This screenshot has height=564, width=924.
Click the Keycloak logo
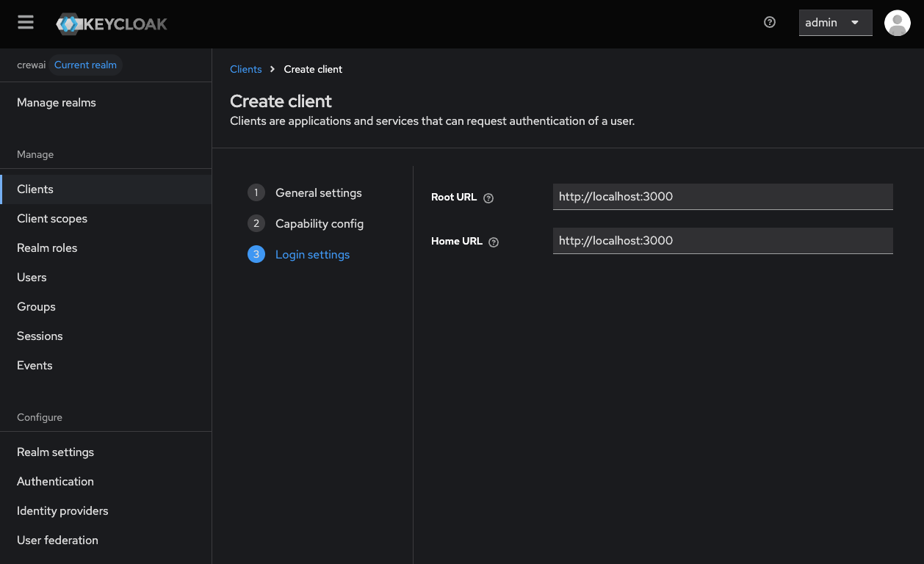pyautogui.click(x=112, y=23)
